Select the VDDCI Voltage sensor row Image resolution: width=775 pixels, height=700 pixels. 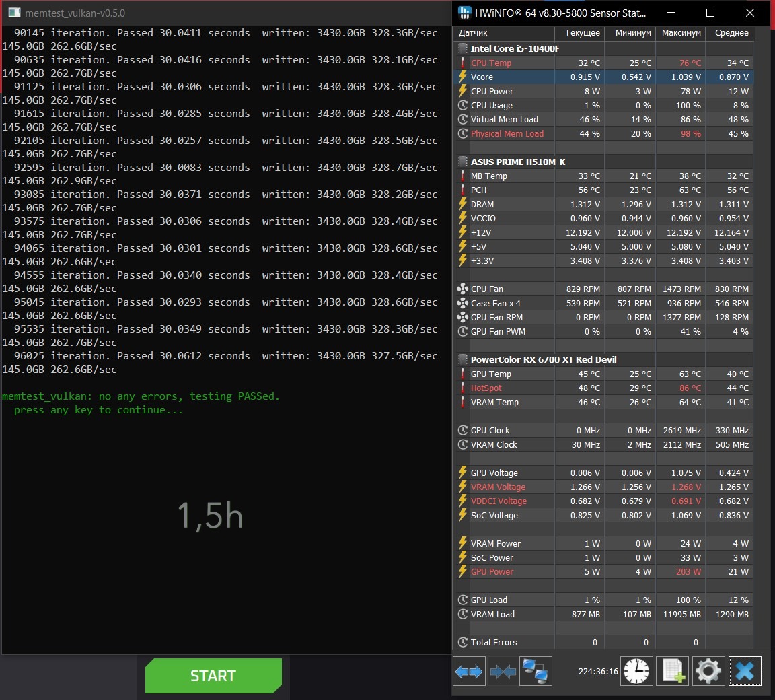(603, 501)
